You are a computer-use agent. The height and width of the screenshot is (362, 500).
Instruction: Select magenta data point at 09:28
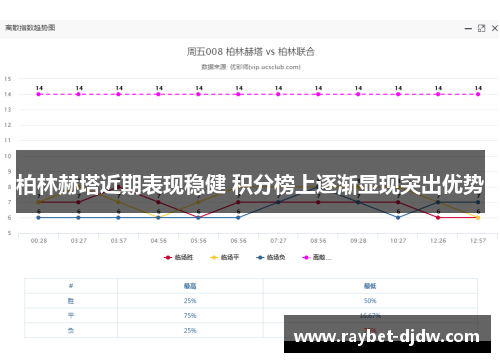coord(358,94)
